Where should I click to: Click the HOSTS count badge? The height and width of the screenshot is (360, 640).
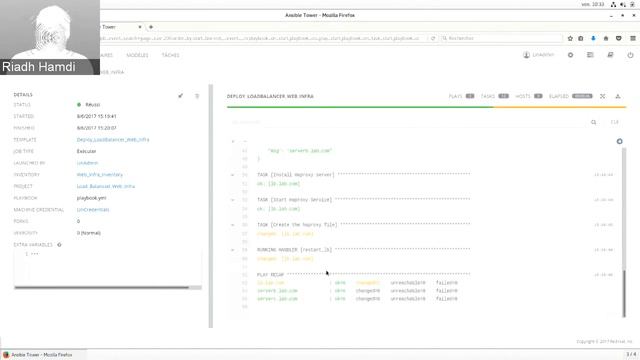coord(538,96)
